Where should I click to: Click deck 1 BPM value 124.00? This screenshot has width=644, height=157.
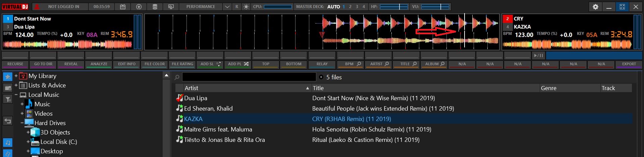tap(24, 35)
